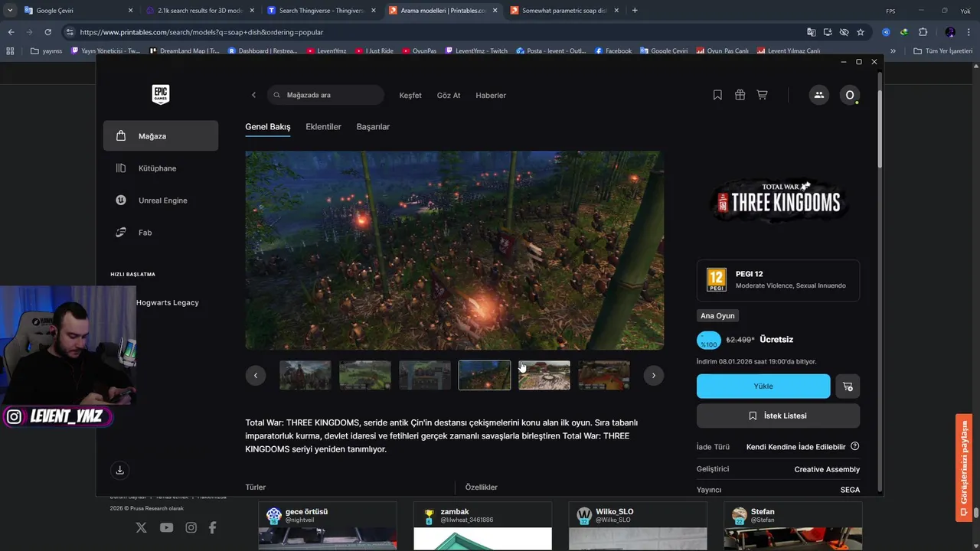
Task: Open the X icon in Printables footer
Action: pos(141,527)
